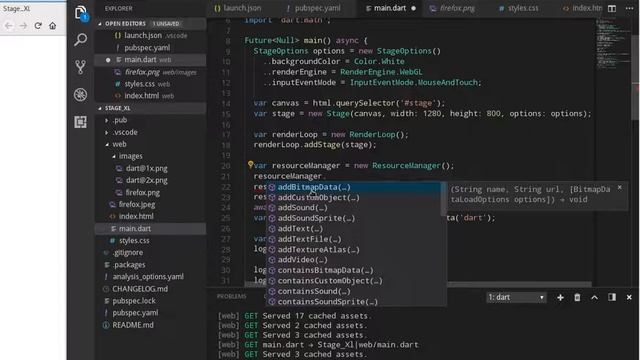Viewport: 640px width, 360px height.
Task: Choose containsBitmapData suggestion
Action: [354, 271]
